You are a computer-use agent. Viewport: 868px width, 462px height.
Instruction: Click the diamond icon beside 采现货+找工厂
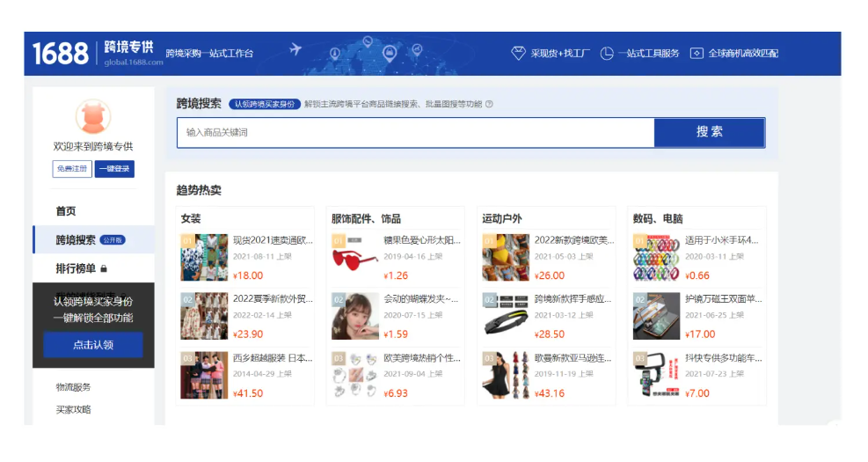point(518,54)
